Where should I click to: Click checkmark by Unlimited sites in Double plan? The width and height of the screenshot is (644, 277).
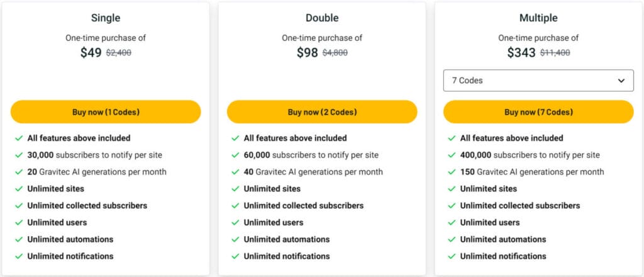pyautogui.click(x=235, y=189)
